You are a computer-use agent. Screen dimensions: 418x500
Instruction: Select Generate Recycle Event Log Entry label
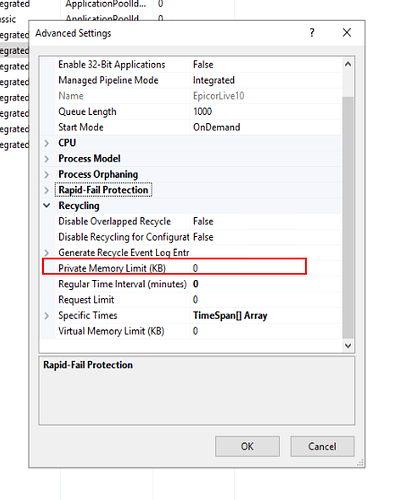point(124,253)
